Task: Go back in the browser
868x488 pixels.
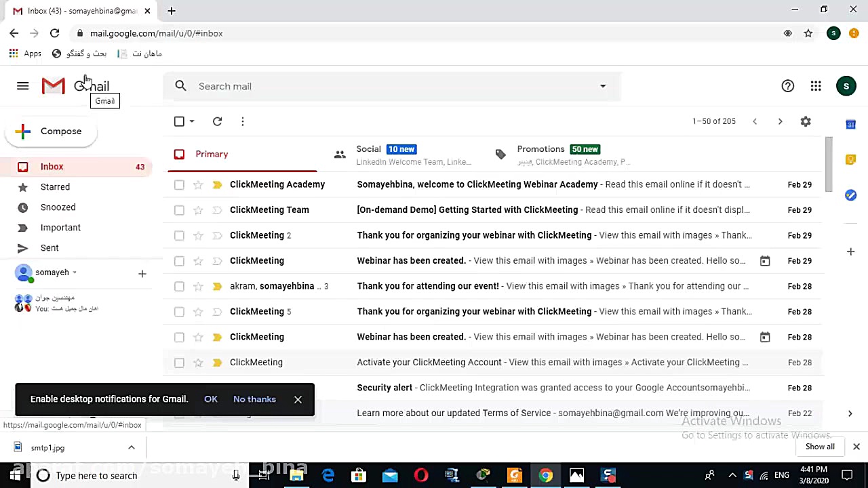Action: (14, 33)
